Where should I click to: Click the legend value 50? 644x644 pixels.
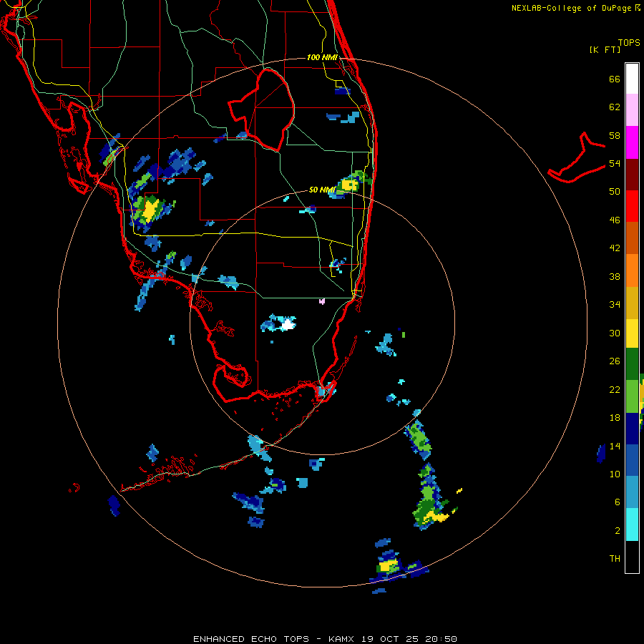[615, 192]
